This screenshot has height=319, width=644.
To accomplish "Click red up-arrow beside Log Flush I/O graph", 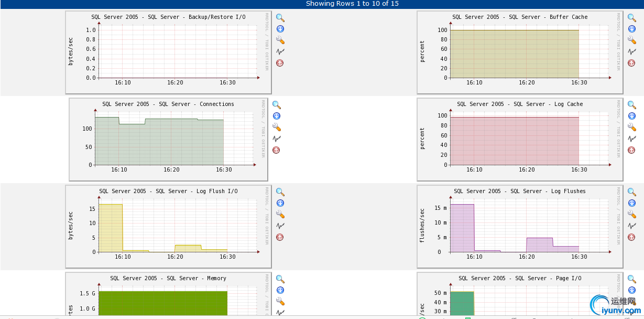I will pos(280,237).
